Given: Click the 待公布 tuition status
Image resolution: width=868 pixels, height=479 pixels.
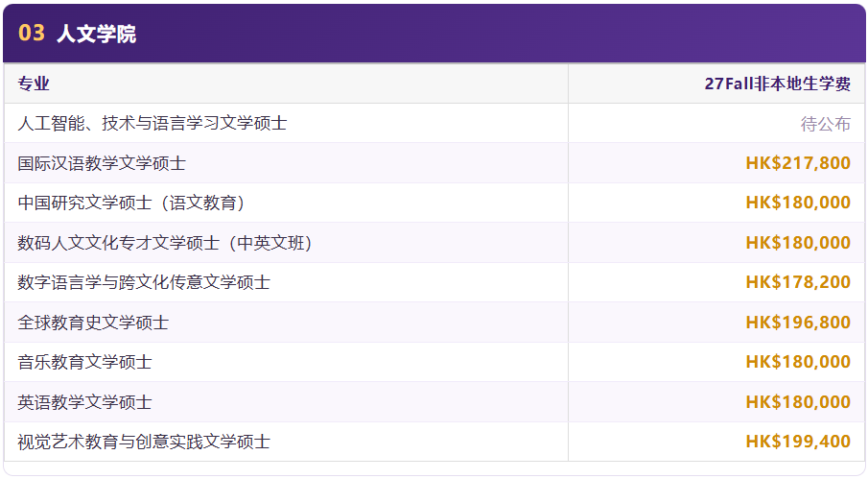Looking at the screenshot, I should [x=826, y=124].
